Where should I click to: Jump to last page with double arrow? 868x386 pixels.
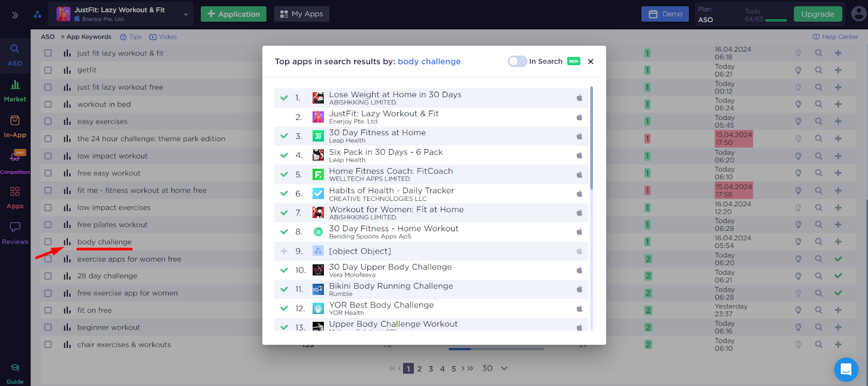(x=470, y=368)
